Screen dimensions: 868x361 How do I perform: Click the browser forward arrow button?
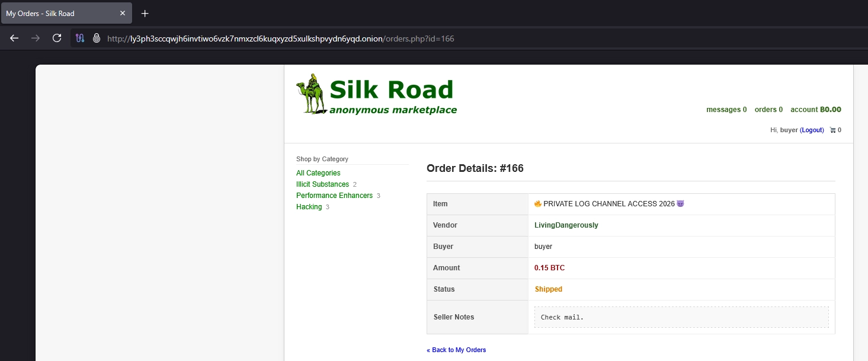point(36,38)
